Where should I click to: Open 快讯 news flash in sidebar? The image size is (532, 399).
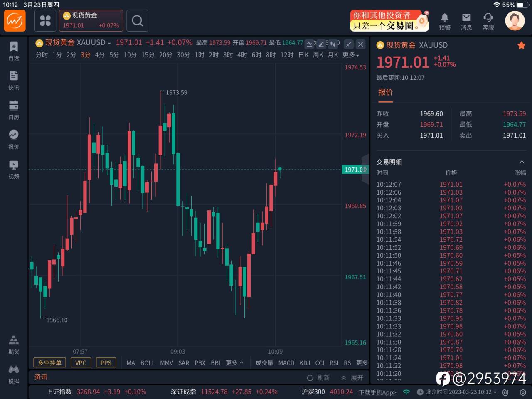(14, 81)
